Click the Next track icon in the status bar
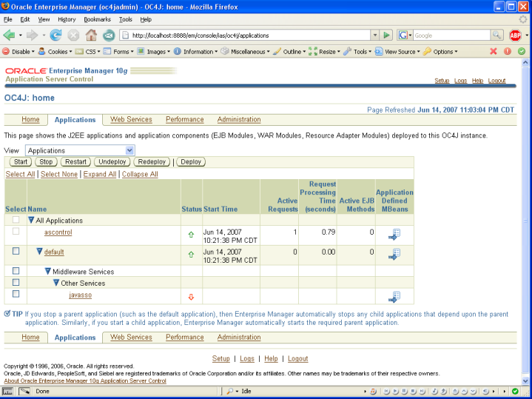This screenshot has height=399, width=532. point(422,391)
